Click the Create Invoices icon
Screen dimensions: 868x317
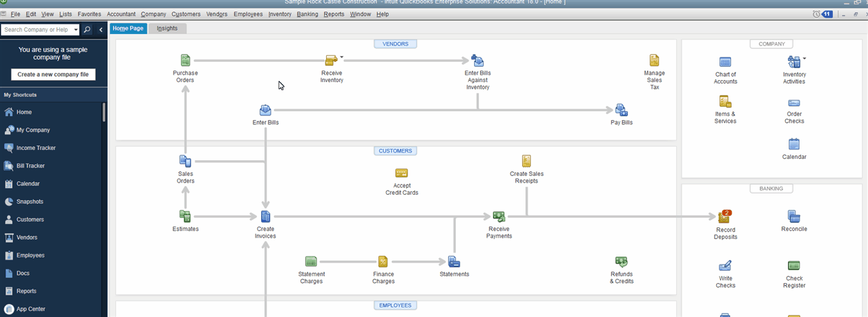coord(266,217)
